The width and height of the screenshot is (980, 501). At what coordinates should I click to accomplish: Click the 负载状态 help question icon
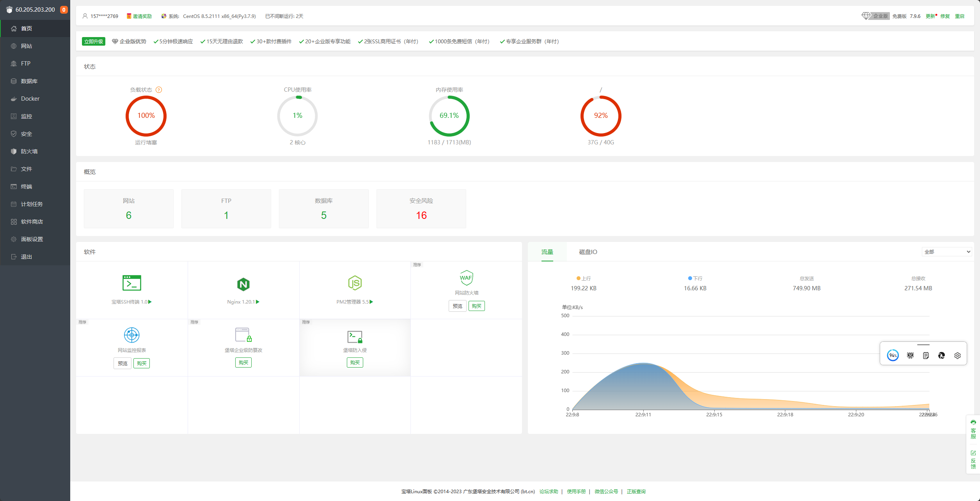(x=159, y=90)
